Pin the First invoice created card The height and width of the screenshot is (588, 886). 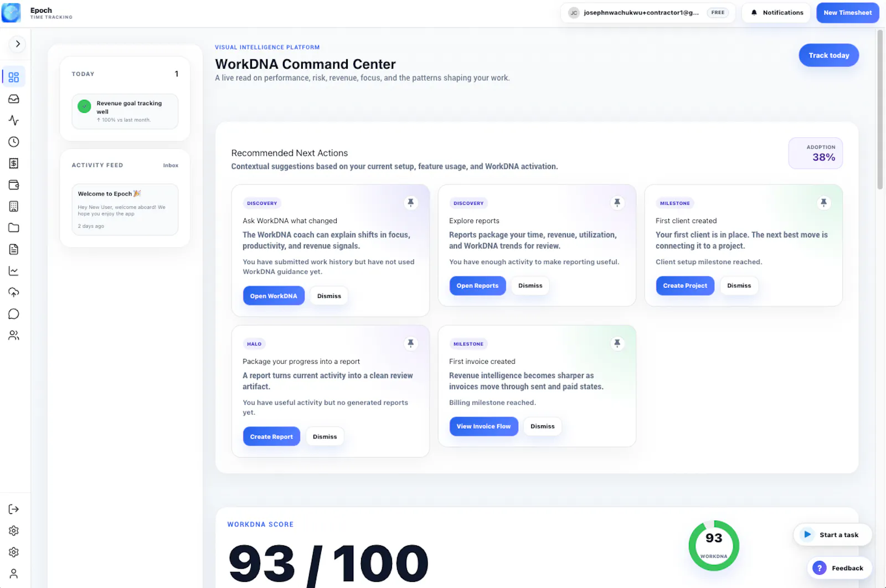617,343
